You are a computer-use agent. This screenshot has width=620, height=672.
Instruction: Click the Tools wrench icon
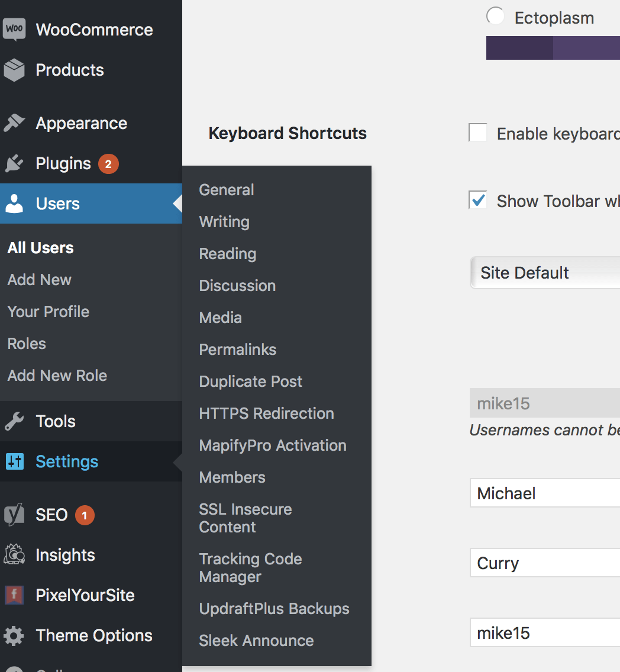pyautogui.click(x=14, y=421)
